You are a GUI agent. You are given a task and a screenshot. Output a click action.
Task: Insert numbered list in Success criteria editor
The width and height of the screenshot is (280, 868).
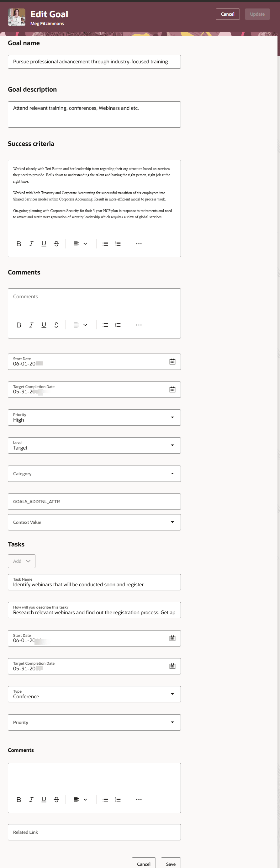tap(118, 244)
